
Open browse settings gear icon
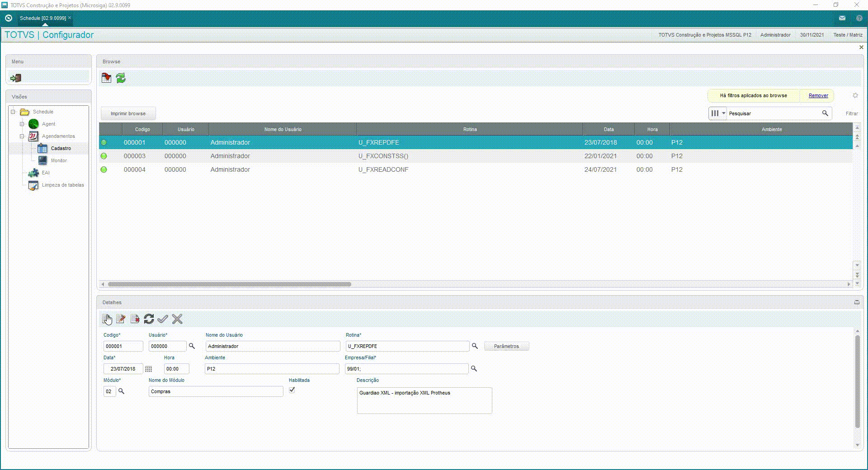[855, 95]
